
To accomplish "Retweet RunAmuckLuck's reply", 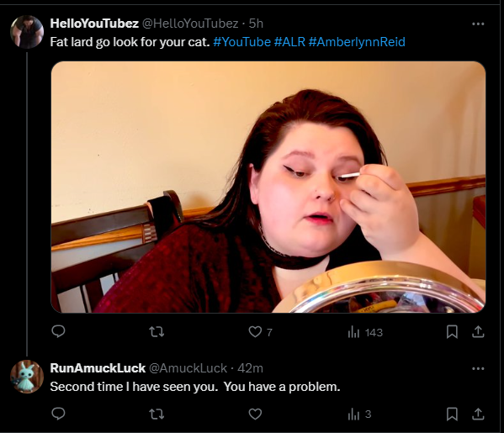I will [x=157, y=414].
